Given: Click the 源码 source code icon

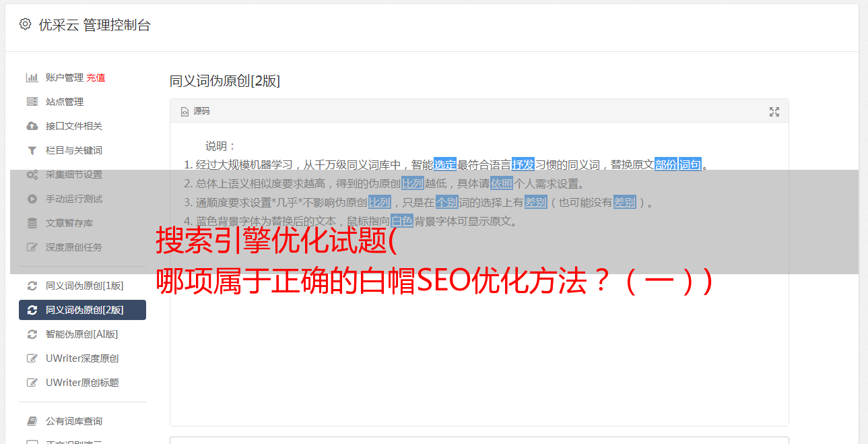Looking at the screenshot, I should (185, 112).
